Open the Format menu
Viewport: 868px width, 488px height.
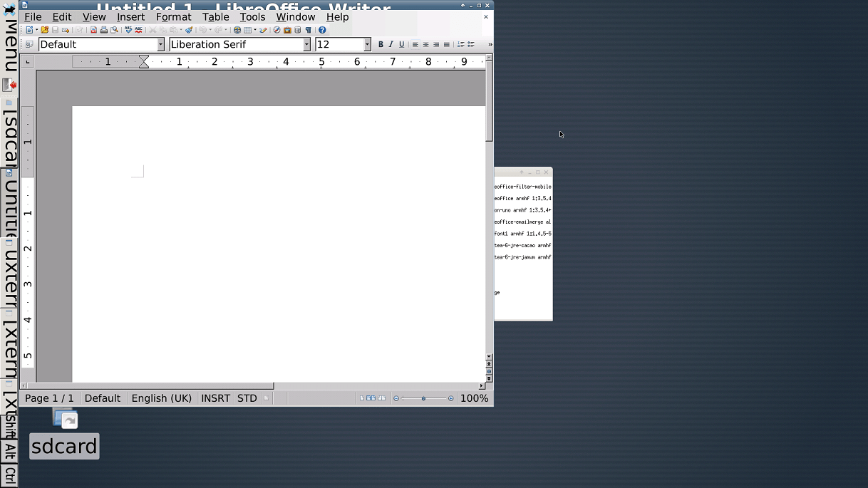tap(174, 16)
